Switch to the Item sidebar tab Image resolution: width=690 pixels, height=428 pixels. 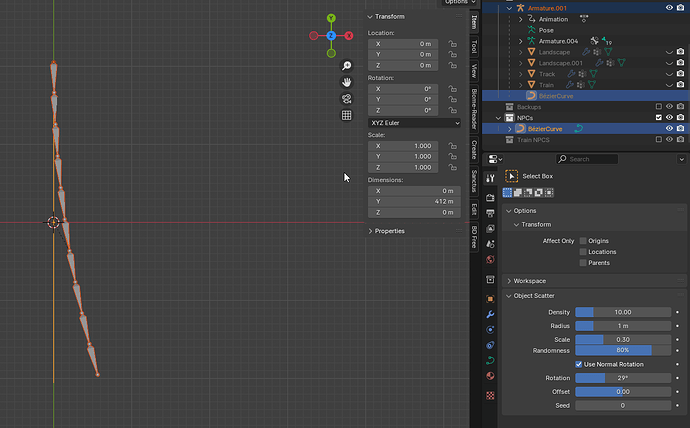pos(474,22)
